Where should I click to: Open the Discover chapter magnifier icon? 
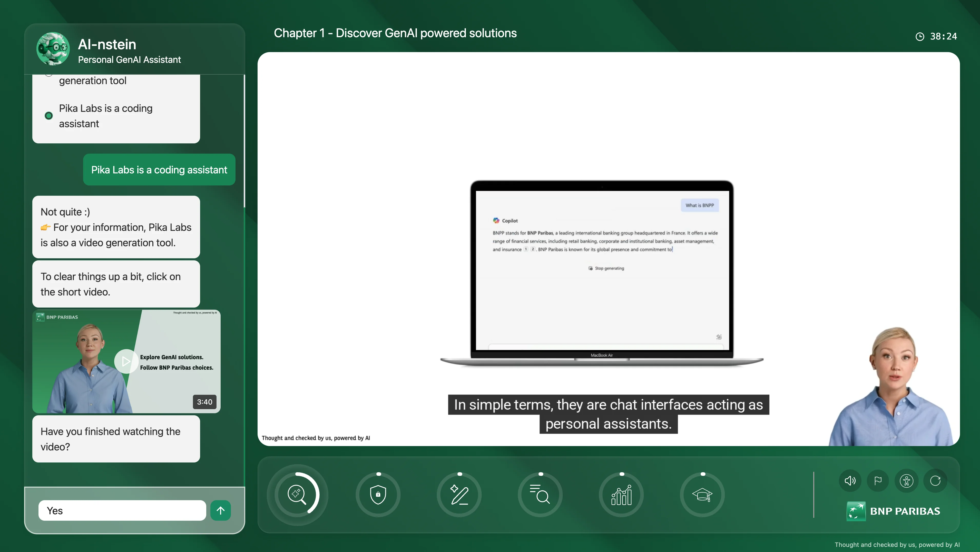(297, 495)
